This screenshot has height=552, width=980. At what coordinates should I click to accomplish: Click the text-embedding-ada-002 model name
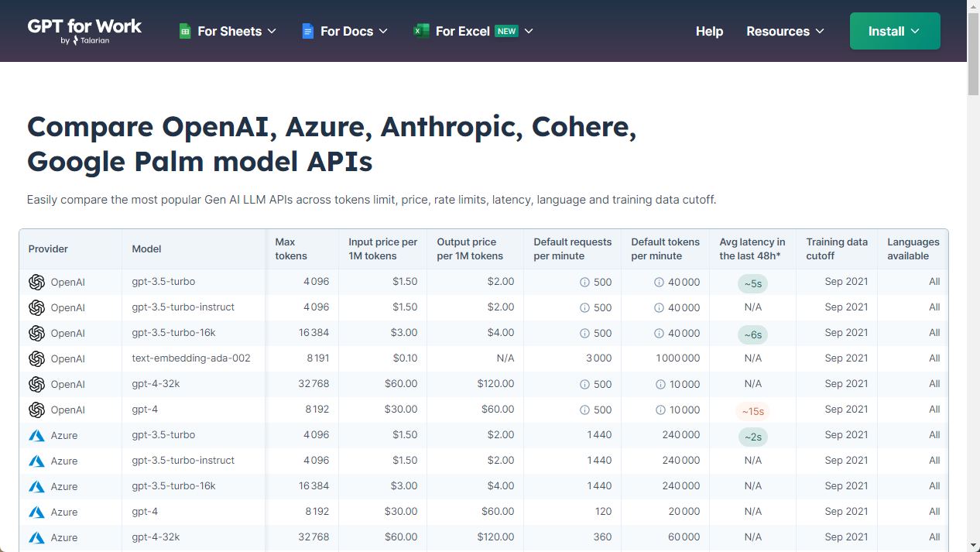pos(191,358)
